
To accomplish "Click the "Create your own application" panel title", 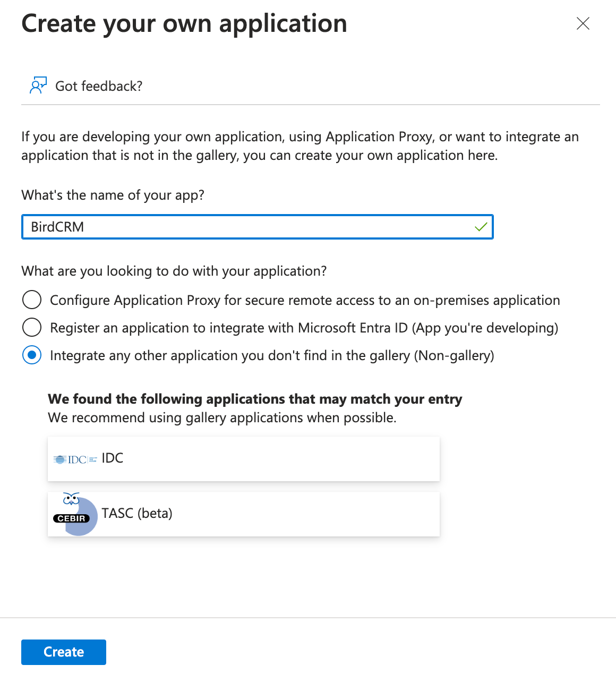I will pos(184,24).
